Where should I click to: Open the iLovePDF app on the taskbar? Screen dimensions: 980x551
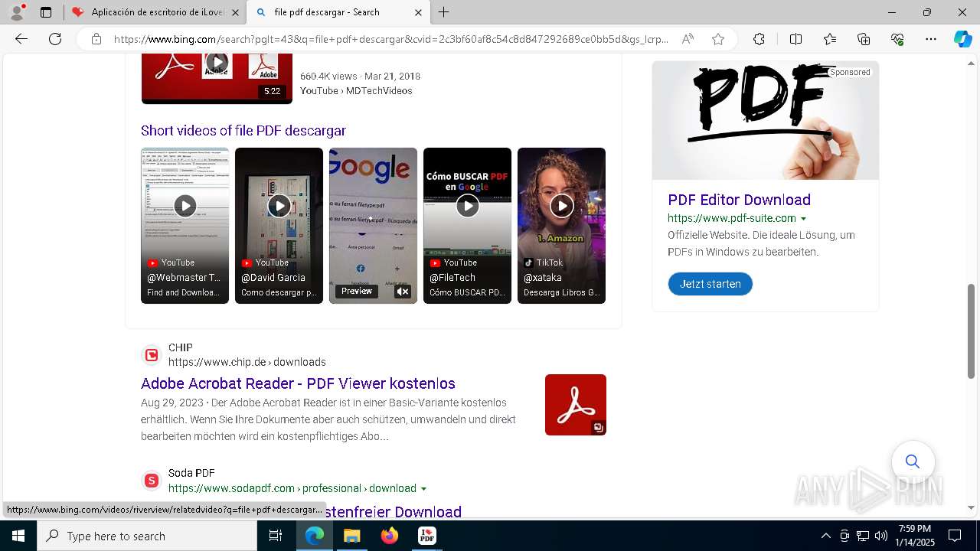pyautogui.click(x=427, y=536)
